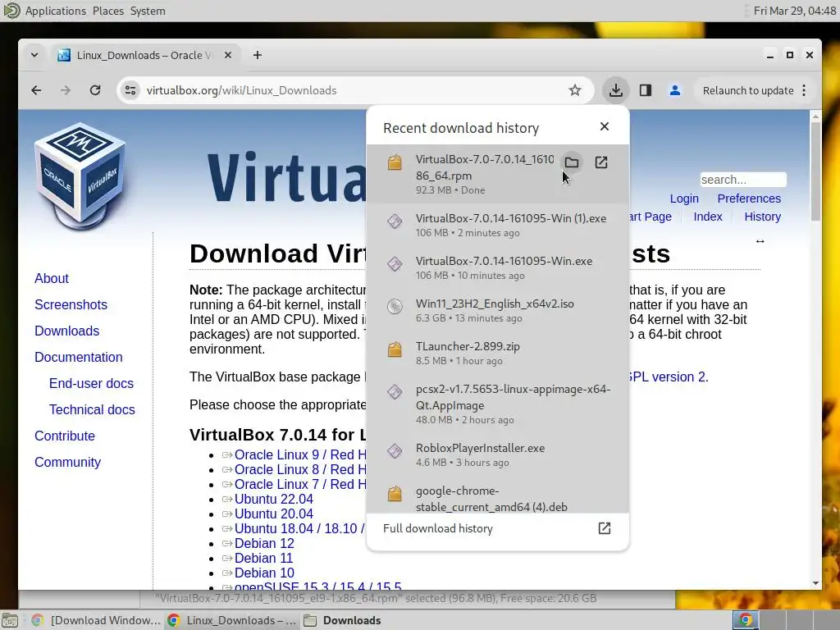This screenshot has width=840, height=630.
Task: Open the Places menu
Action: click(x=108, y=11)
